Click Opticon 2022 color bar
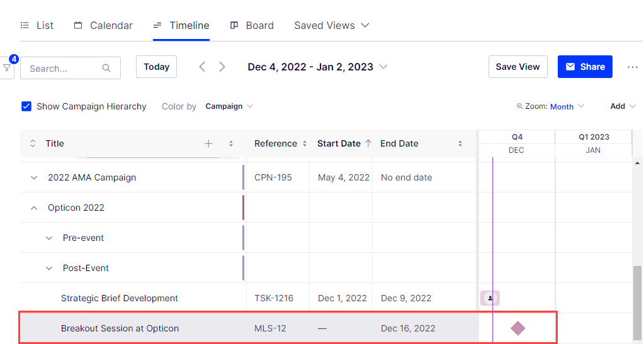Image resolution: width=644 pixels, height=344 pixels. coord(243,208)
